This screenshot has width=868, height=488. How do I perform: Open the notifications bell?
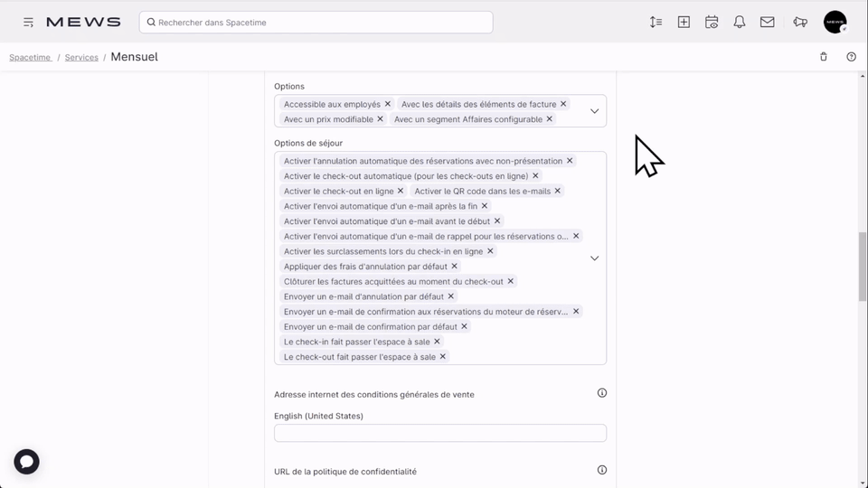[x=739, y=22]
